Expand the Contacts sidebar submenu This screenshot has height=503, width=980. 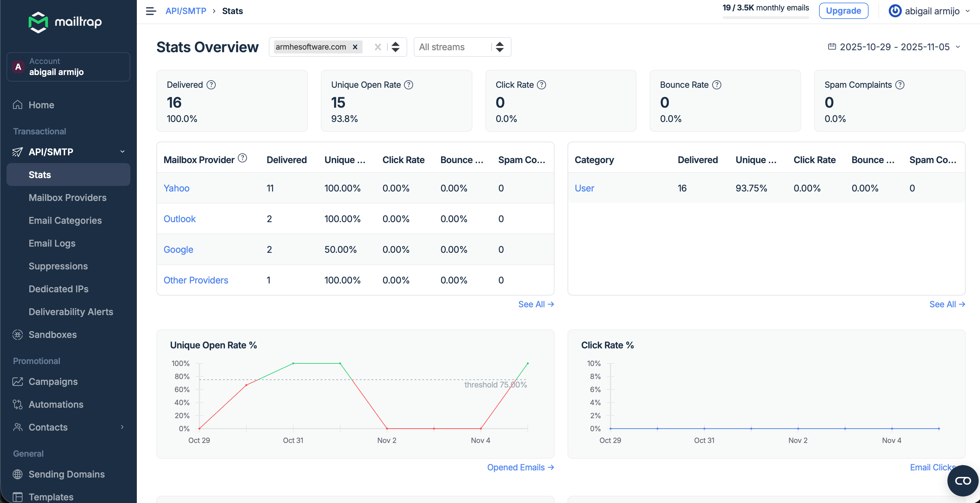tap(122, 427)
